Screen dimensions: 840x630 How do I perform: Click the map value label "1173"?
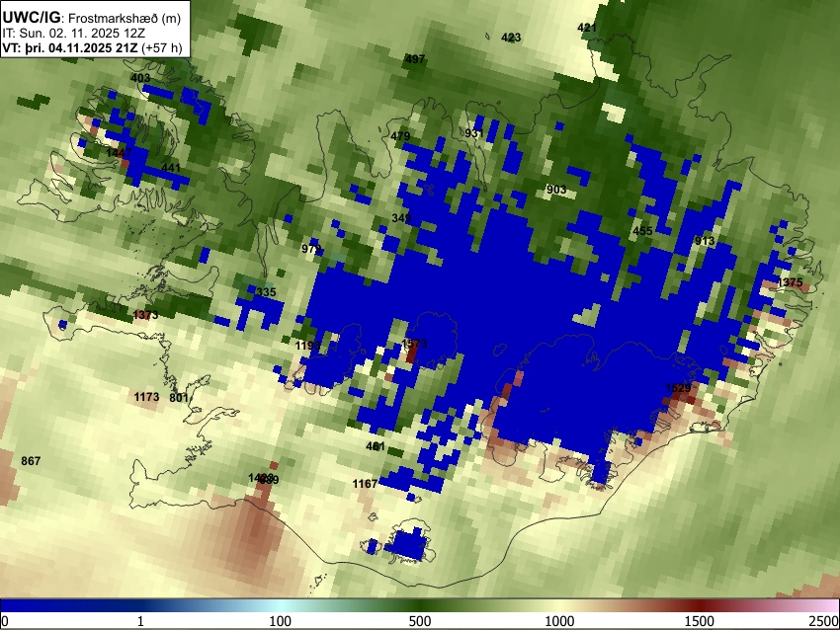coord(146,397)
